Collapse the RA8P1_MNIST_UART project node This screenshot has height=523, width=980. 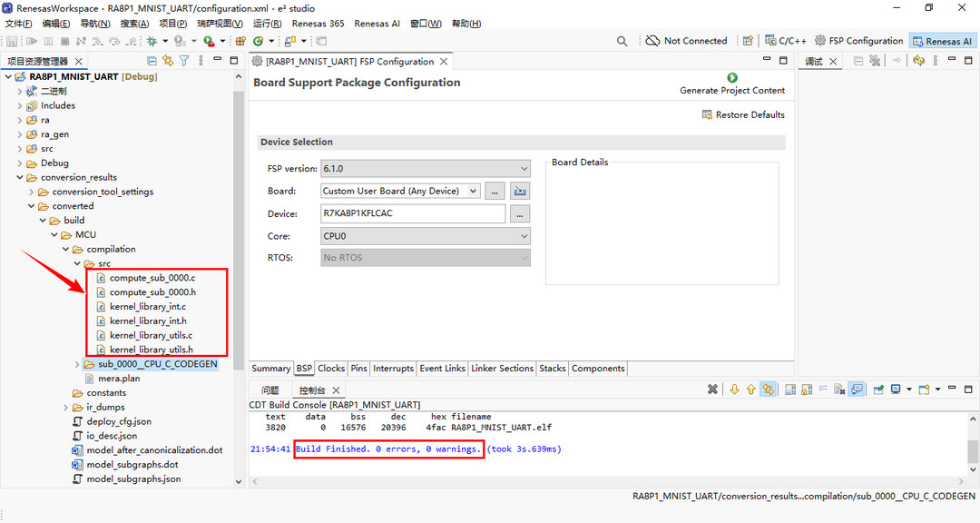(8, 77)
